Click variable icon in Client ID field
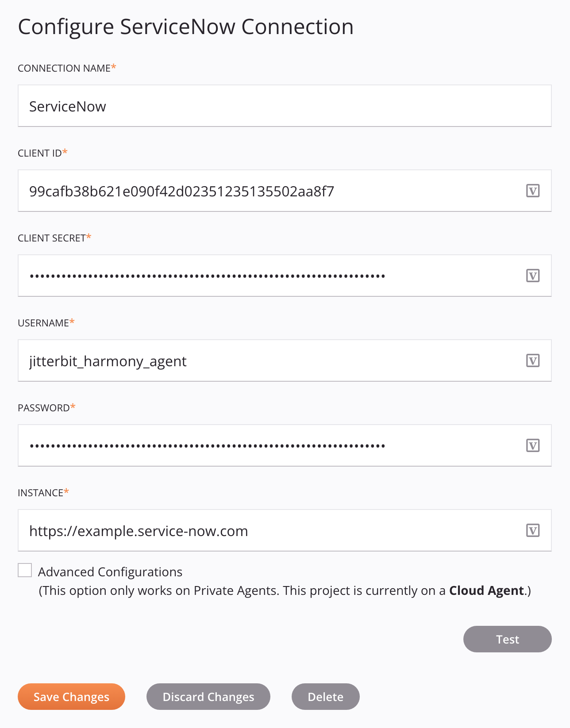The image size is (570, 728). click(533, 191)
